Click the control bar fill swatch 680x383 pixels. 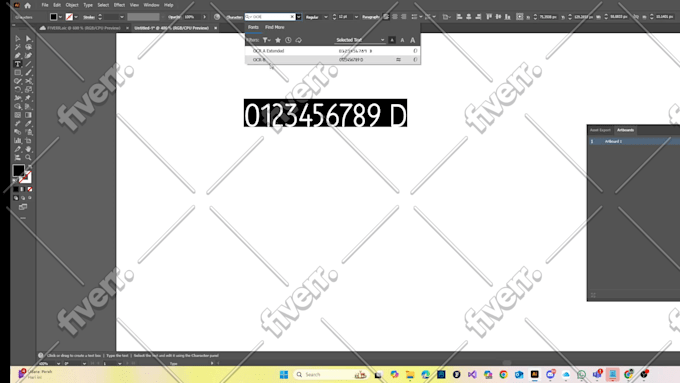(x=53, y=17)
